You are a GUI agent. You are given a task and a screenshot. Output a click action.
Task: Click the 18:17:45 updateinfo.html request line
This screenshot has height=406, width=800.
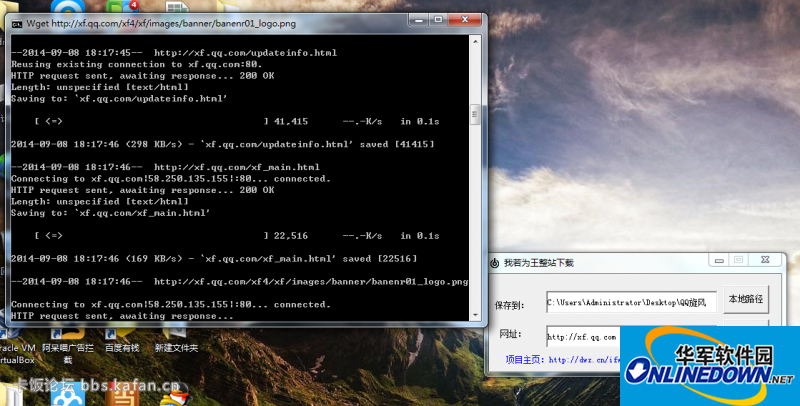point(174,53)
